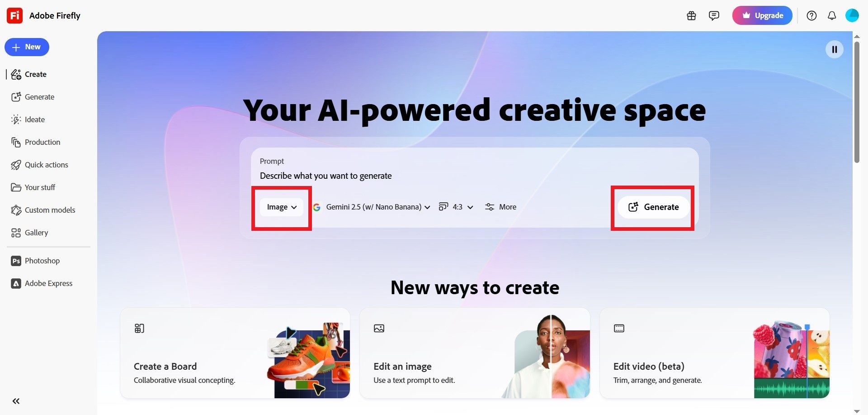
Task: Expand the Image type dropdown
Action: coord(282,207)
